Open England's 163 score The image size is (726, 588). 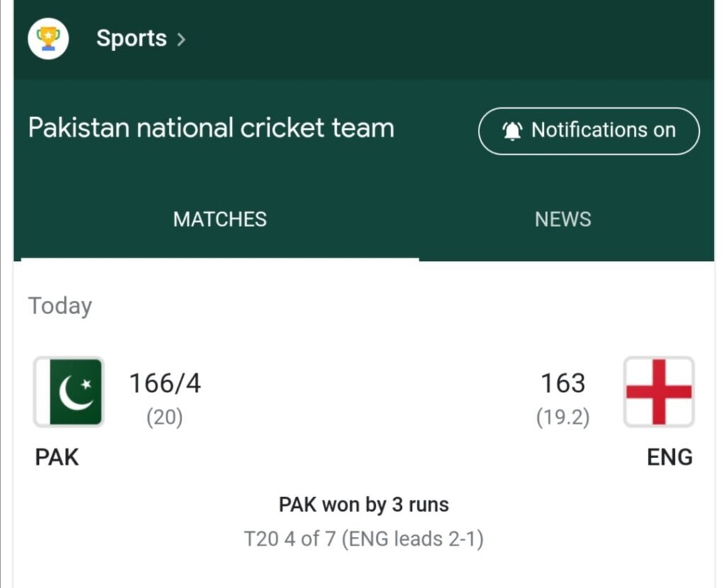coord(563,384)
